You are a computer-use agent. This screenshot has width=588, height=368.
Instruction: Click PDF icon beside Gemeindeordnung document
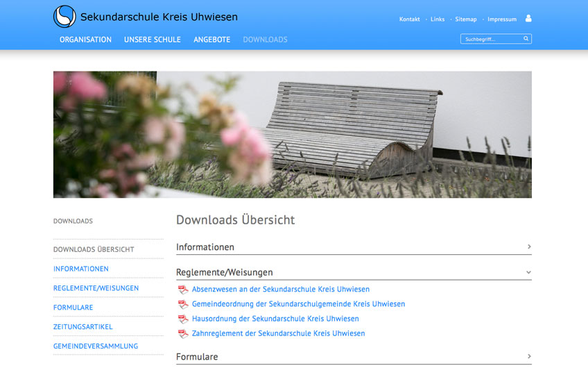pos(183,304)
